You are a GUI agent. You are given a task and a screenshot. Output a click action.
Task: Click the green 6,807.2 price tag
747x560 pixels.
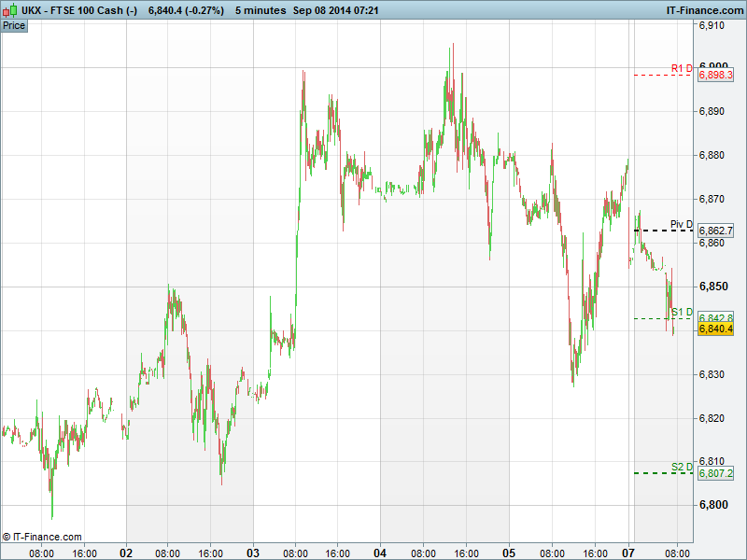pyautogui.click(x=715, y=473)
